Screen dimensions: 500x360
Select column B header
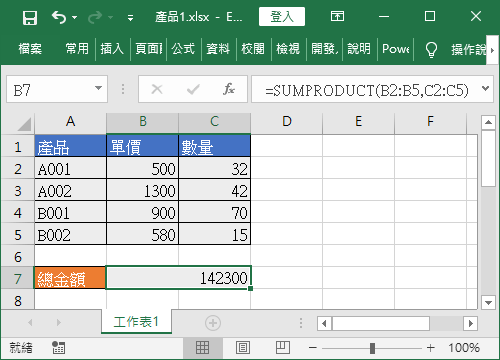[x=143, y=121]
